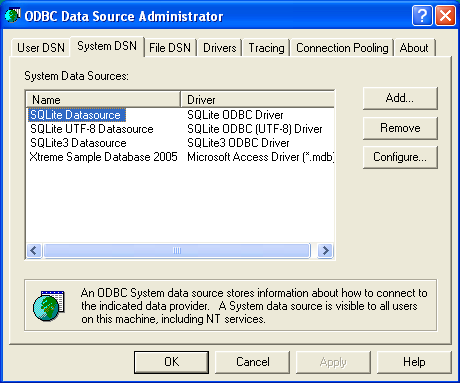
Task: Select Xtreme Sample Database 2005 entry
Action: click(103, 157)
